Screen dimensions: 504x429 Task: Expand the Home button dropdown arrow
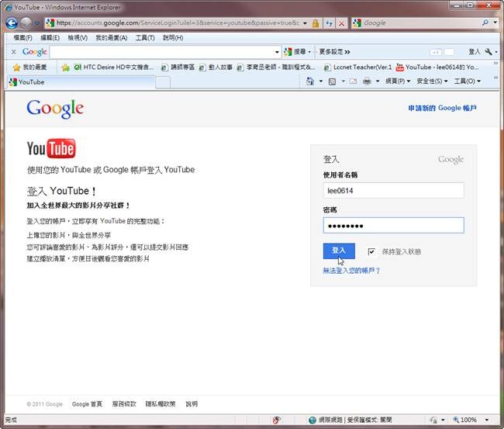click(321, 81)
